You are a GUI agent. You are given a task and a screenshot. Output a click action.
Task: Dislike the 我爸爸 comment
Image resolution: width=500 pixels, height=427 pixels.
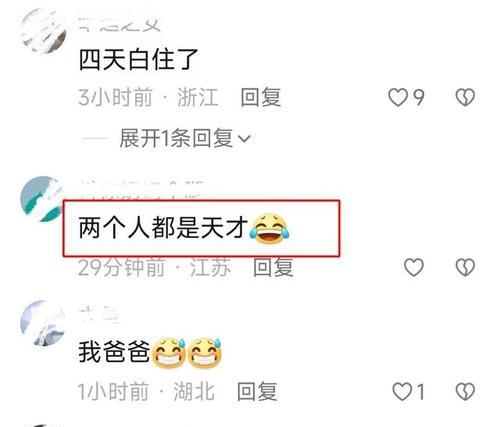click(465, 392)
